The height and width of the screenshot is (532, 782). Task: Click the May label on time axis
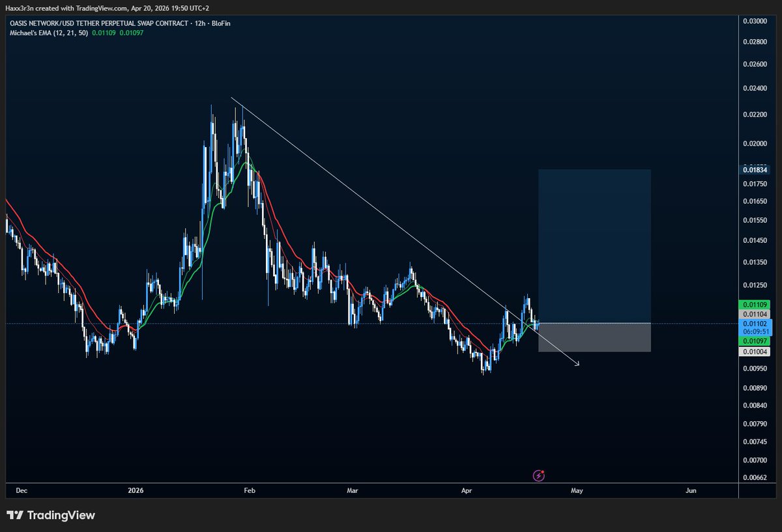coord(576,490)
